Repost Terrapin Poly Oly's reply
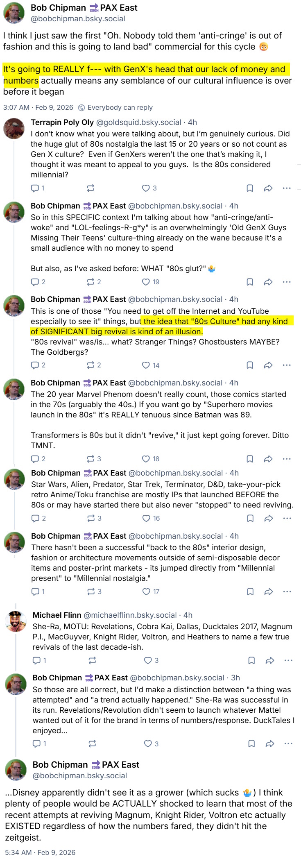Image resolution: width=301 pixels, height=868 pixels. tap(91, 188)
